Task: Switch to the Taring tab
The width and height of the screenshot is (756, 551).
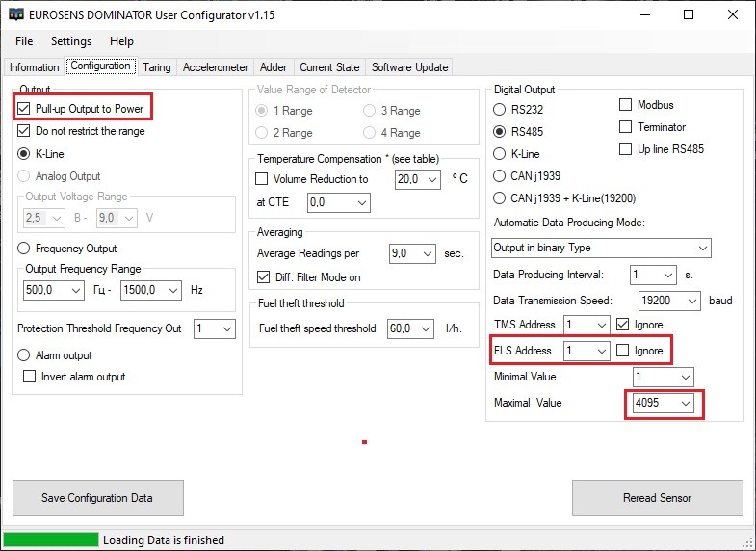Action: [157, 67]
